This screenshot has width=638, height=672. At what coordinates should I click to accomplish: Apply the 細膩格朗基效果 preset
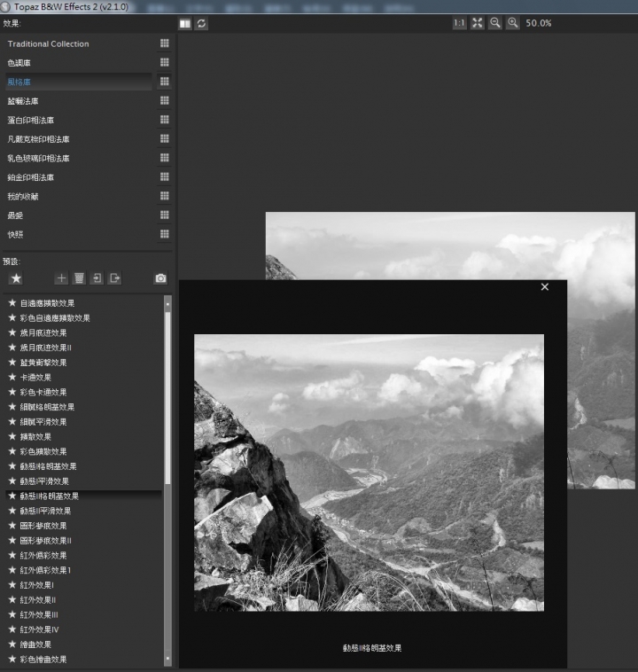47,407
